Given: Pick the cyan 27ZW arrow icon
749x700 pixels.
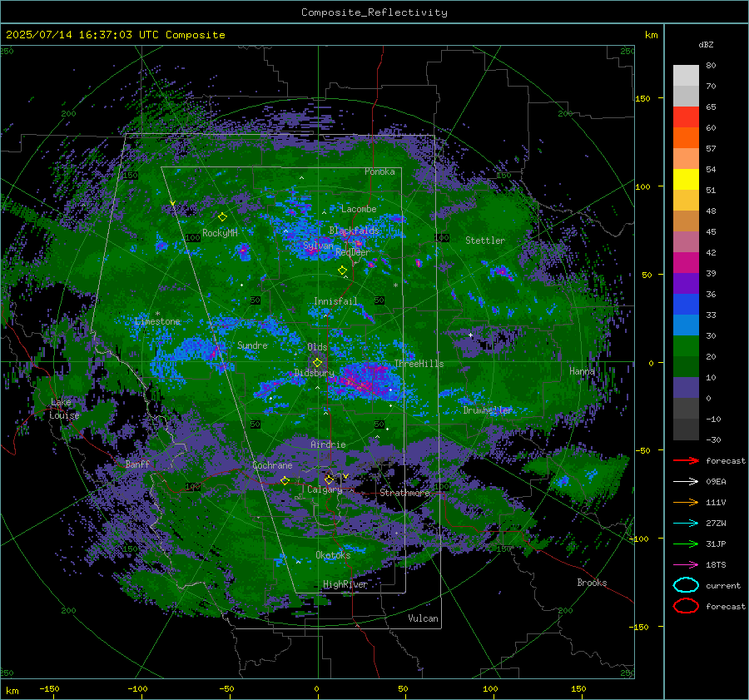Looking at the screenshot, I should (686, 523).
